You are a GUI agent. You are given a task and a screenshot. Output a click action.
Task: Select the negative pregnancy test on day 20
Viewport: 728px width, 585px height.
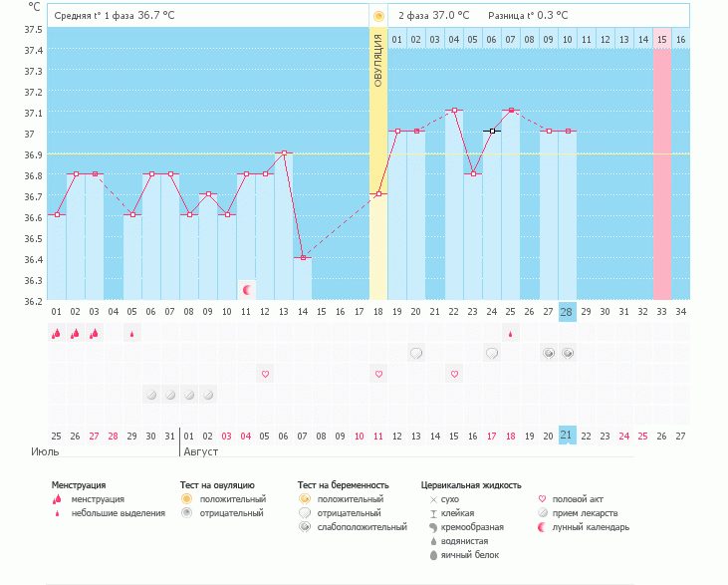point(416,353)
